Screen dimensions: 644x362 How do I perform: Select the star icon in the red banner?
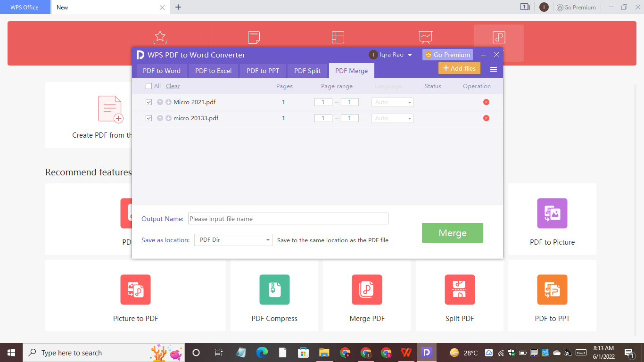(x=160, y=37)
